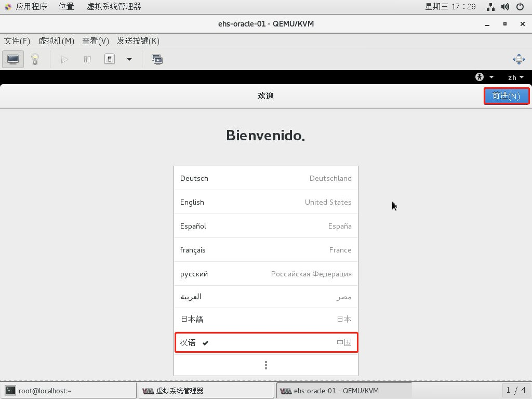Viewport: 532px width, 399px height.
Task: Select Arabic العربية language row
Action: coord(265,297)
